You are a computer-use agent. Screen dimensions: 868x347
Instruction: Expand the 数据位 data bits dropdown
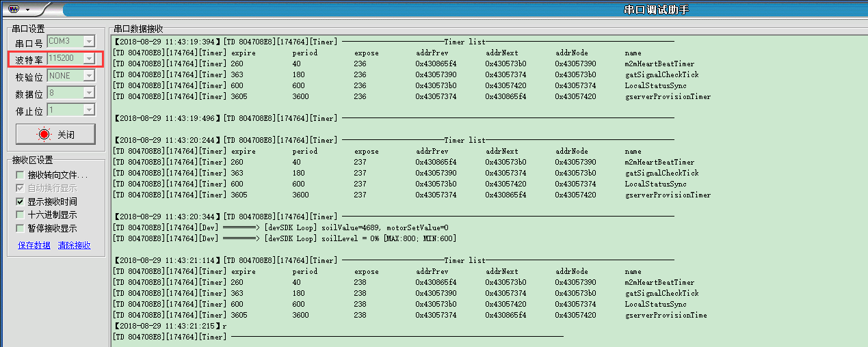pyautogui.click(x=88, y=93)
